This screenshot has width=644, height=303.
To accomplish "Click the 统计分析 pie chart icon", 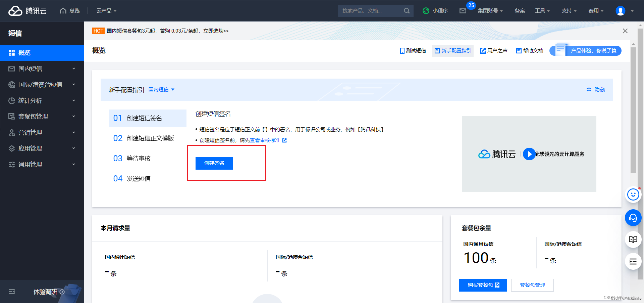I will (x=12, y=101).
